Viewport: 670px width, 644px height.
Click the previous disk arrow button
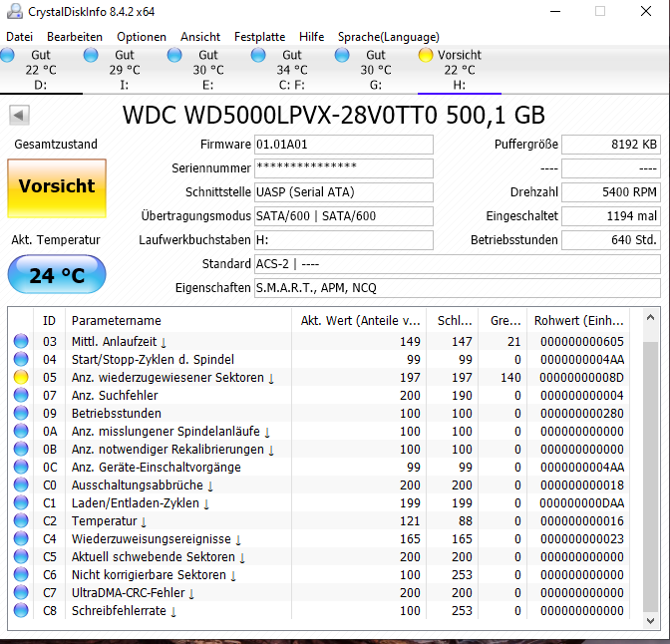pyautogui.click(x=19, y=115)
